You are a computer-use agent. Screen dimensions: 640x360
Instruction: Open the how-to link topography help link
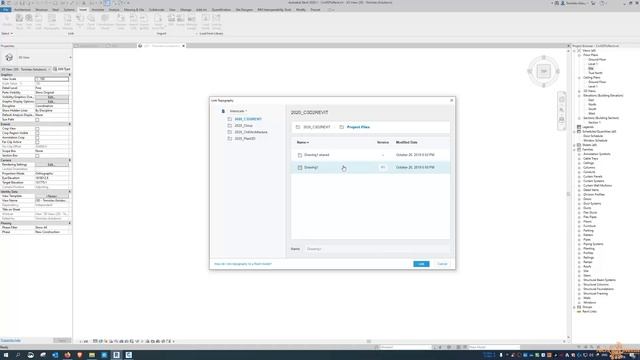(243, 264)
